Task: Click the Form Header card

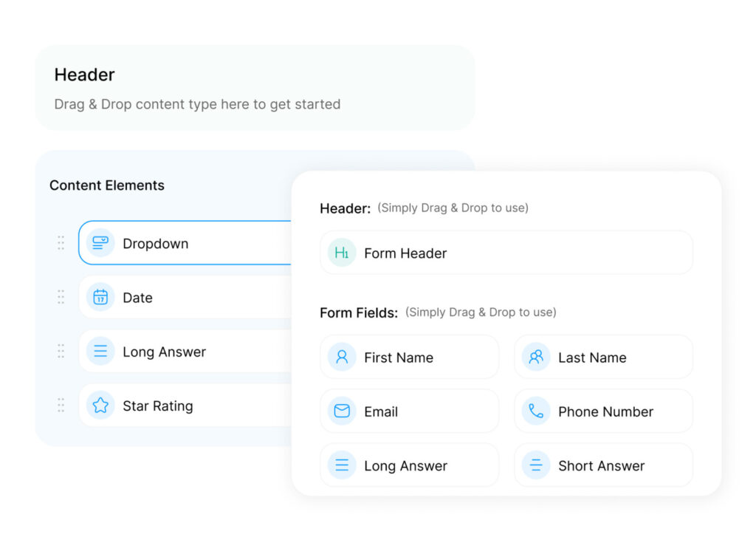Action: [x=506, y=253]
